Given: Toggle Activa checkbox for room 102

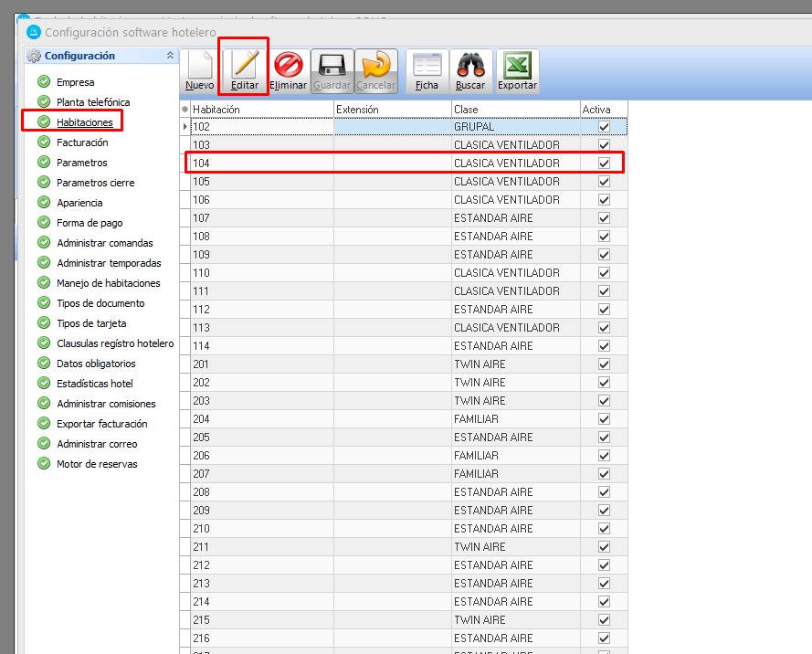Looking at the screenshot, I should pyautogui.click(x=604, y=127).
